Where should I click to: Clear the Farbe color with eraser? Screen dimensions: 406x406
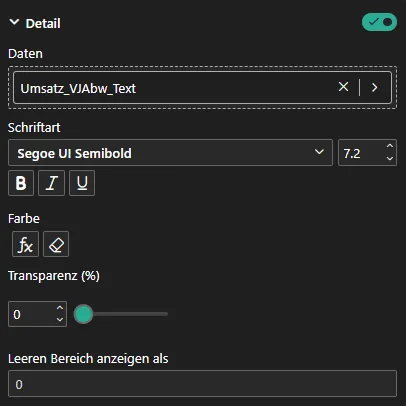[56, 244]
